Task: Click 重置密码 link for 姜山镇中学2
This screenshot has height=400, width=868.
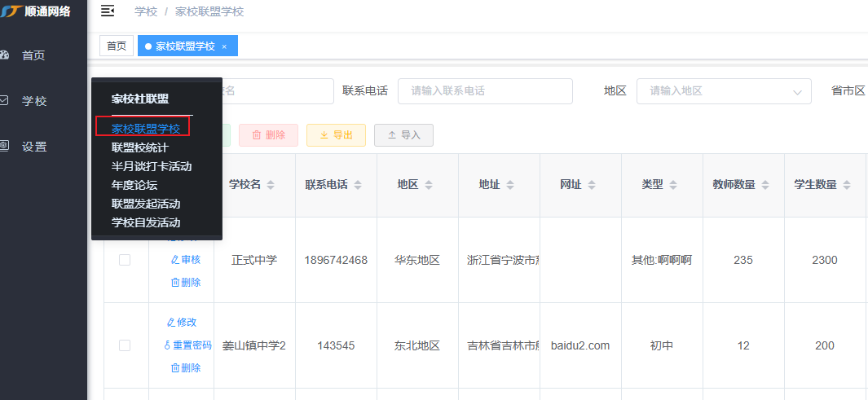Action: (187, 345)
